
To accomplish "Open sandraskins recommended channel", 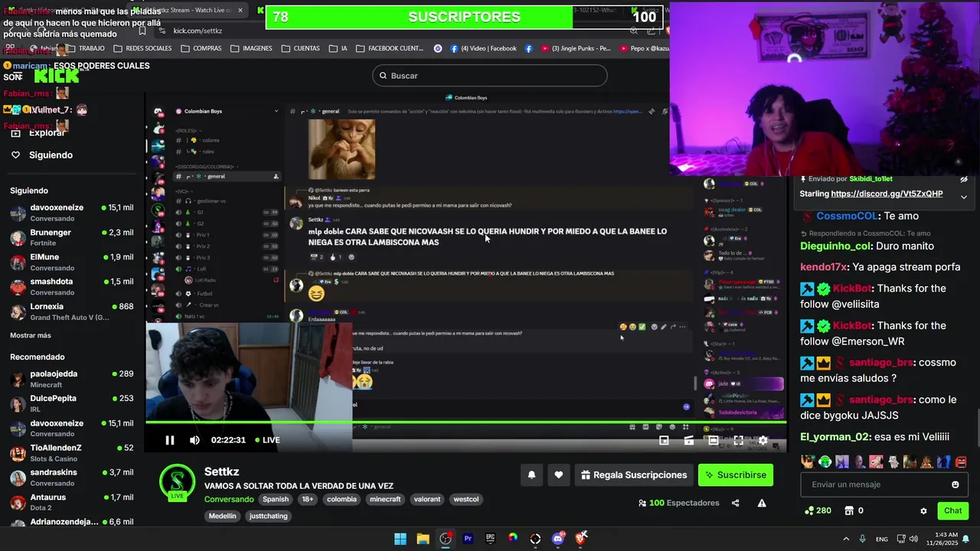I will point(72,477).
